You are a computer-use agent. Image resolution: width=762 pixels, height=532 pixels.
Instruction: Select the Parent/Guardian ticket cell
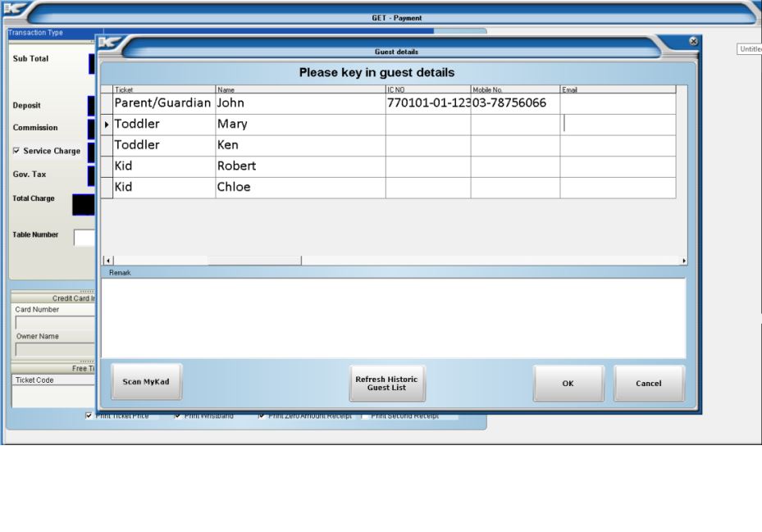point(164,103)
